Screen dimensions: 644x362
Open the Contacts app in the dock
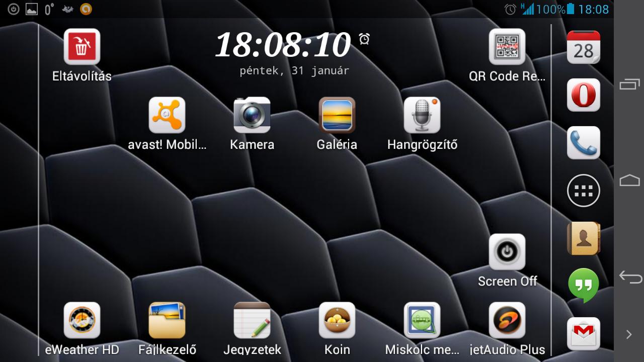click(x=584, y=238)
